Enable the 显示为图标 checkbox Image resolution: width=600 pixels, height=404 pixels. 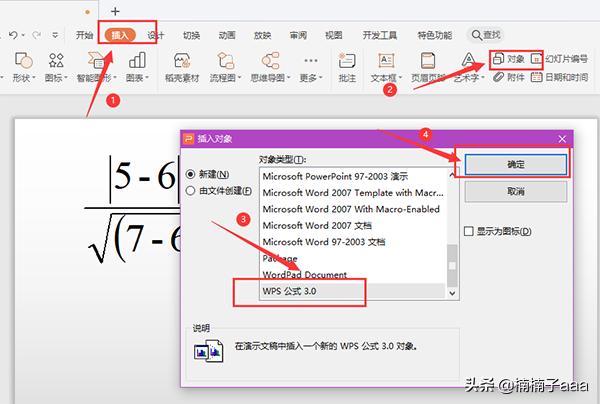click(x=469, y=231)
